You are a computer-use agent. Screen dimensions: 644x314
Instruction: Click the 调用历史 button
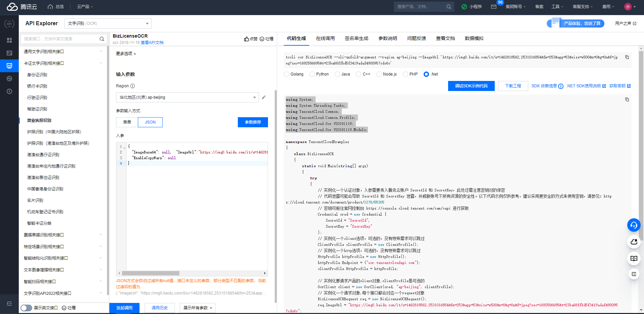click(x=160, y=308)
